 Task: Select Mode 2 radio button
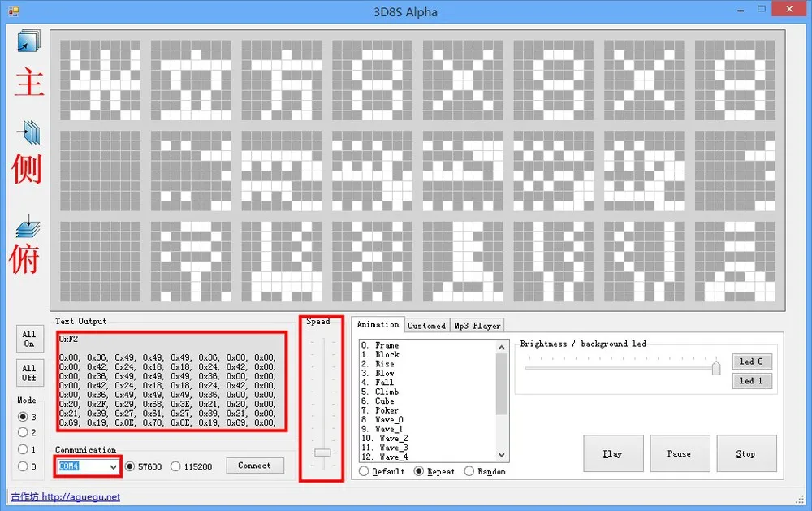coord(23,432)
